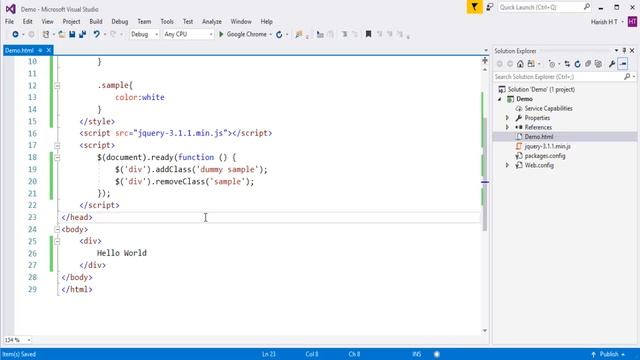The height and width of the screenshot is (360, 640).
Task: Click the Navigate Backward toolbar icon
Action: point(15,34)
